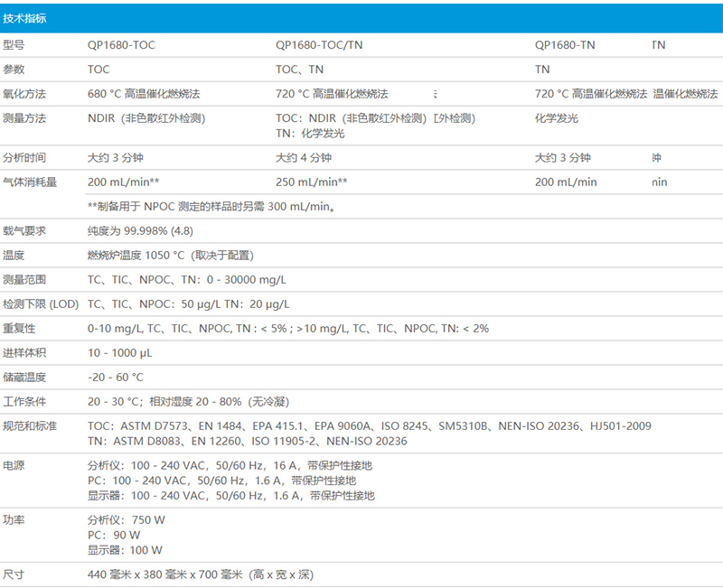Click the 气体消耗量 row label
723x588 pixels.
30,182
